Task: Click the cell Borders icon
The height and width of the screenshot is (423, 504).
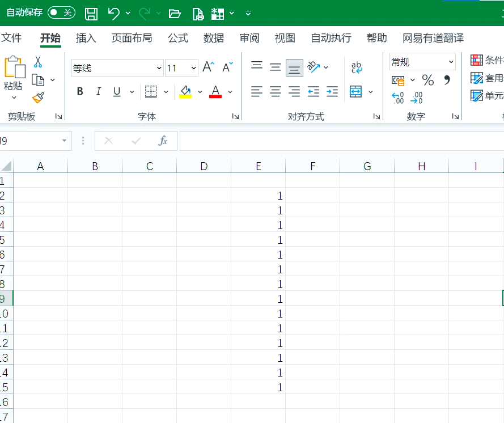Action: [151, 92]
